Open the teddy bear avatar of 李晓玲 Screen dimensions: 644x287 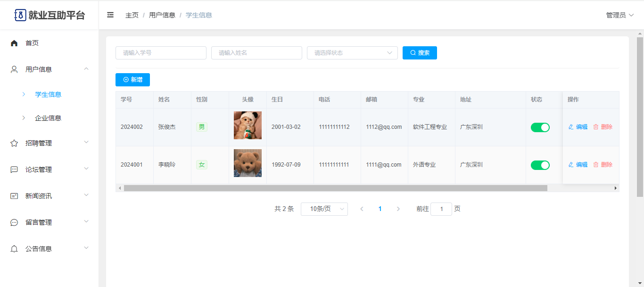248,163
